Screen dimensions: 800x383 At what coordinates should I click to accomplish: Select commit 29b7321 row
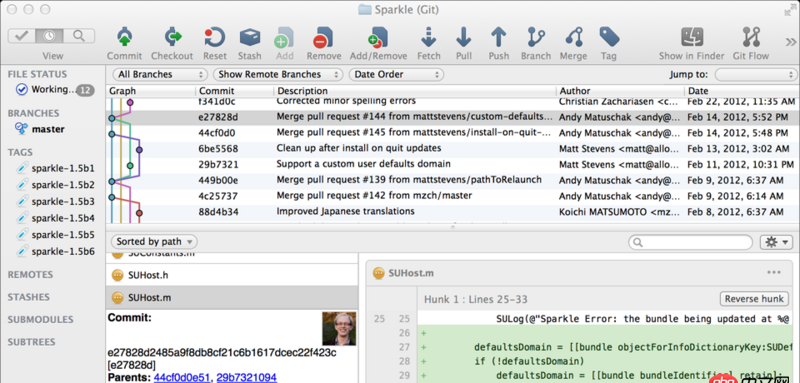[x=452, y=165]
